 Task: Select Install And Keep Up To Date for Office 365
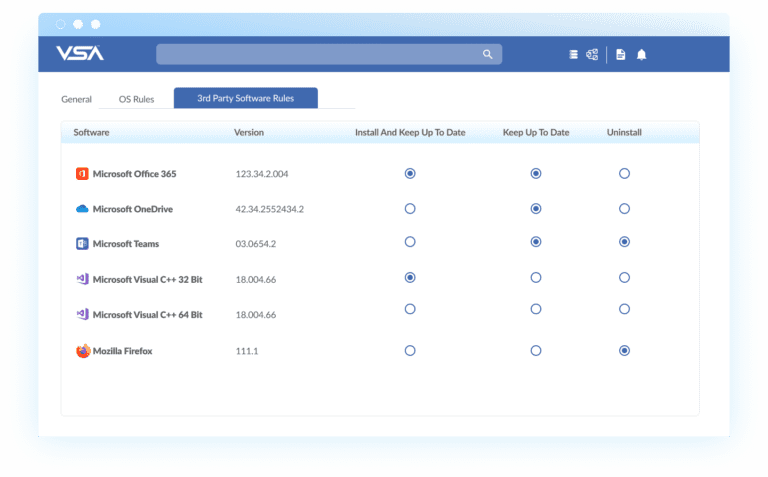pos(410,173)
